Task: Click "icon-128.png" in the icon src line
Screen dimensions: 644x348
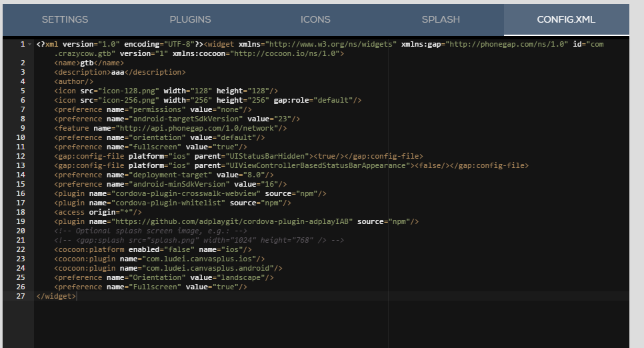Action: pyautogui.click(x=129, y=91)
